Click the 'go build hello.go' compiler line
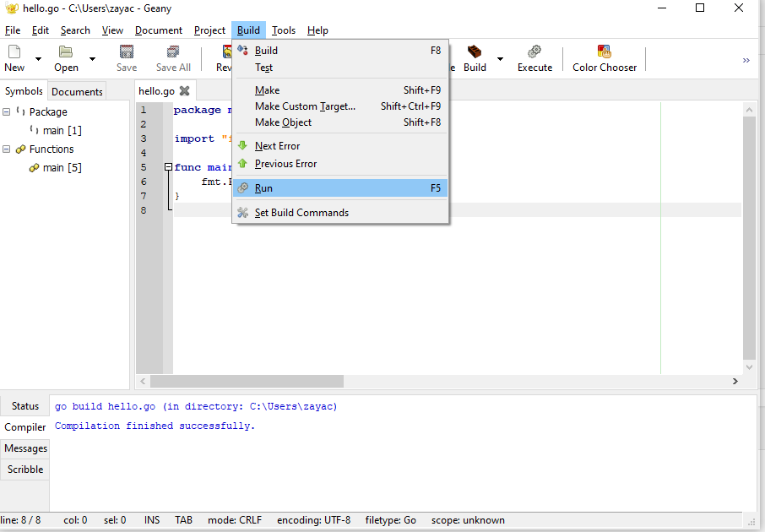The height and width of the screenshot is (532, 765). pyautogui.click(x=196, y=406)
